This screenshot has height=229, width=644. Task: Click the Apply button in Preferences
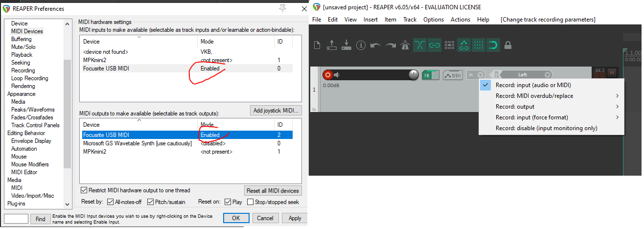pyautogui.click(x=295, y=218)
